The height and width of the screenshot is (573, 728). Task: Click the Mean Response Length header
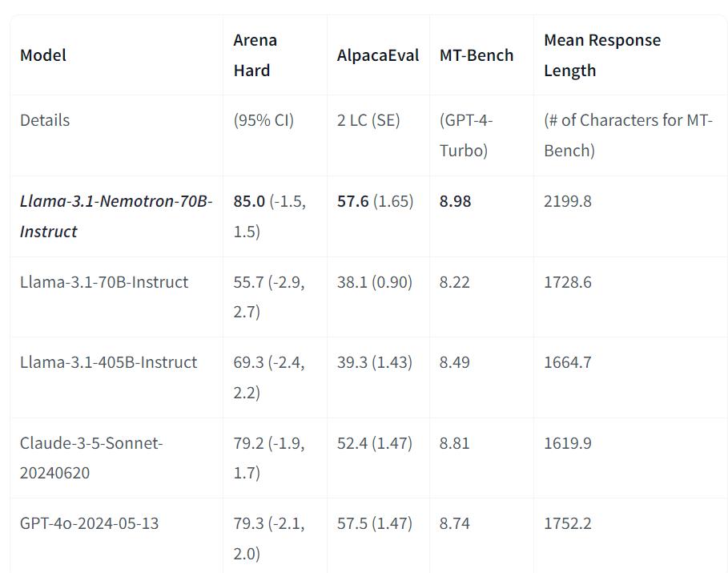(602, 55)
